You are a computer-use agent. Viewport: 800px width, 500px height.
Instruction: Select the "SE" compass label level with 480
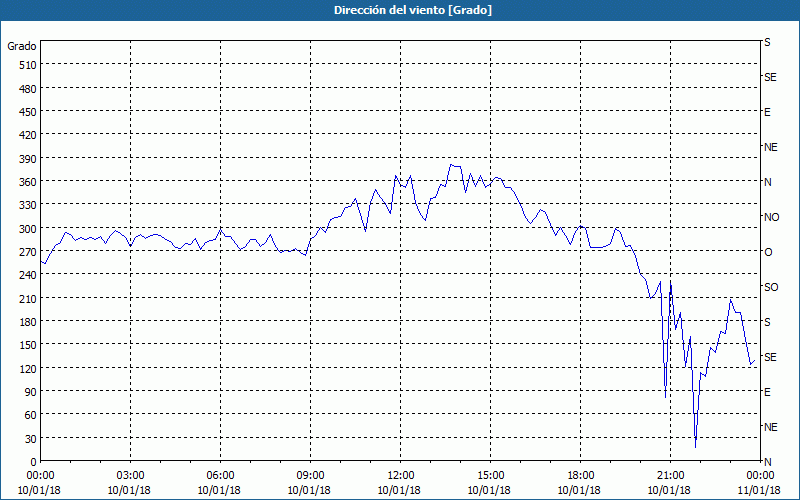770,78
